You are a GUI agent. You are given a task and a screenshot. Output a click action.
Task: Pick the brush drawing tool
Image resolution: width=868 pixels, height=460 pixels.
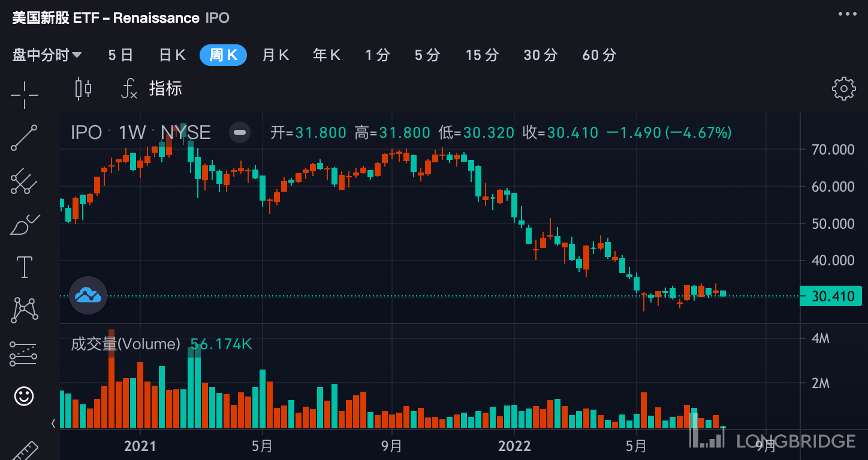tap(25, 225)
